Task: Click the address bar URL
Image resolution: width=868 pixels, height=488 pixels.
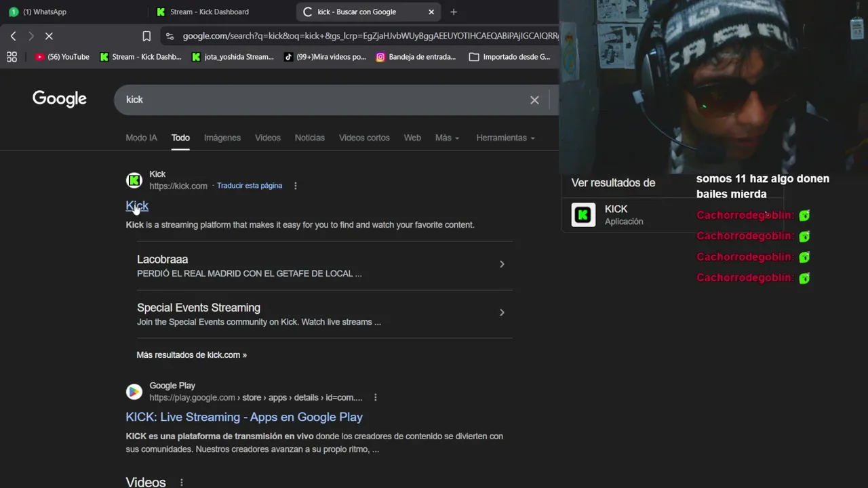Action: [x=370, y=36]
